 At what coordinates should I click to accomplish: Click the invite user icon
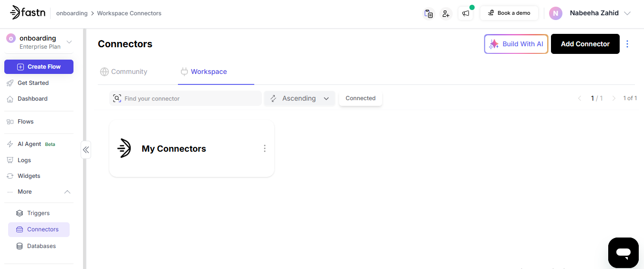[x=446, y=13]
